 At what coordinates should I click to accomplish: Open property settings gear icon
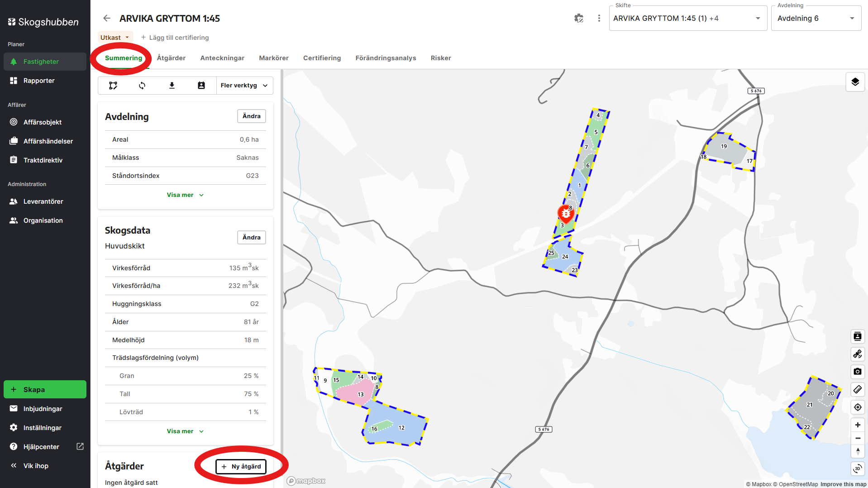(x=579, y=18)
